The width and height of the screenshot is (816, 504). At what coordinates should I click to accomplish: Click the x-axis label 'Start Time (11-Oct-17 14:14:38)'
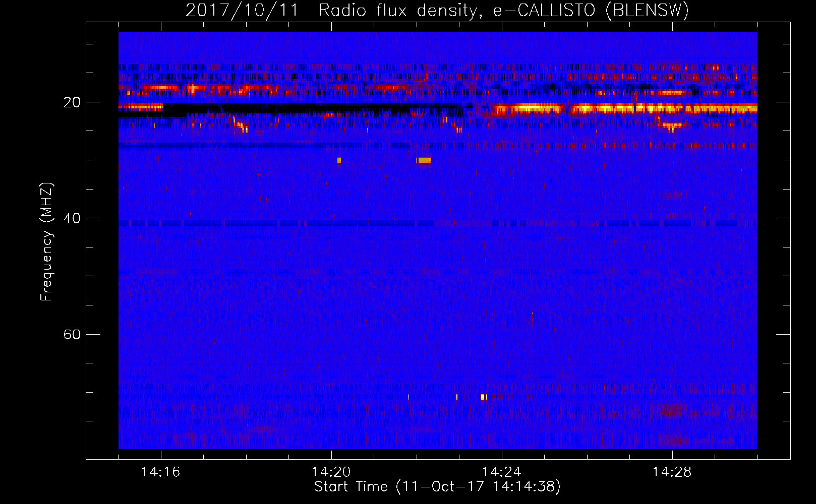tap(437, 487)
